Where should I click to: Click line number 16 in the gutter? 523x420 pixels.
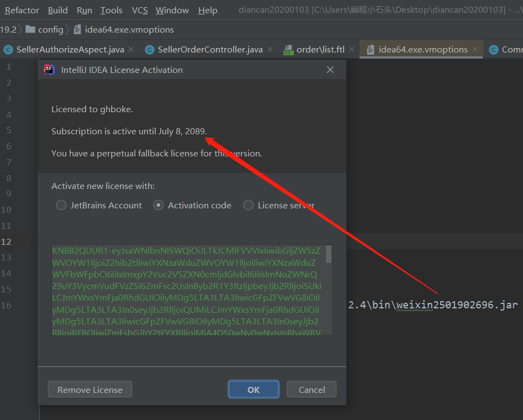[6, 305]
